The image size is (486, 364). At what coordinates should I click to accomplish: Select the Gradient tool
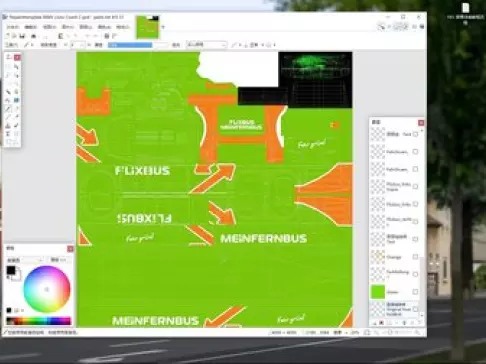[16, 100]
